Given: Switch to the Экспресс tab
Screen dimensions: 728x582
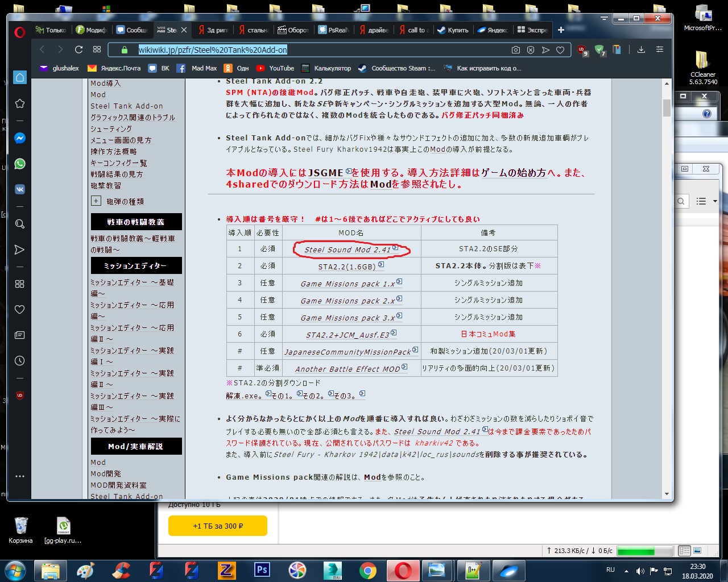Looking at the screenshot, I should point(533,30).
